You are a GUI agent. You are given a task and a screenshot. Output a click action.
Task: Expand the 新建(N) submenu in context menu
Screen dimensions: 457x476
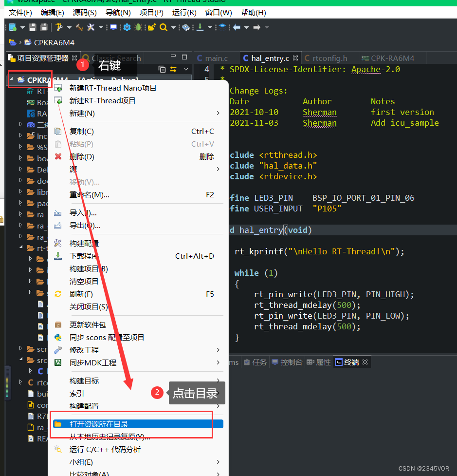218,114
